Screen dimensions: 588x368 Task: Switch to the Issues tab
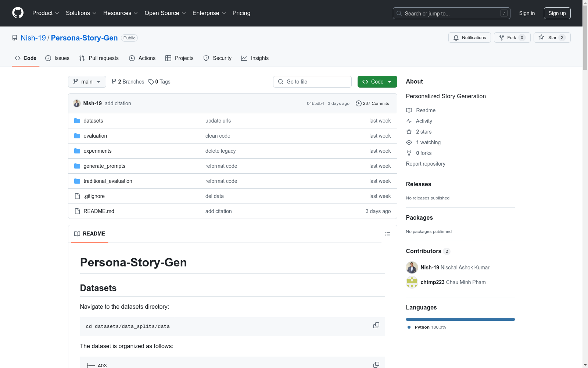[x=57, y=58]
